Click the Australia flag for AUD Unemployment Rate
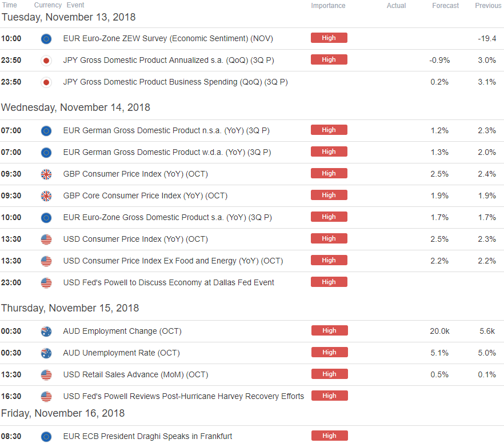The width and height of the screenshot is (504, 443). tap(46, 353)
